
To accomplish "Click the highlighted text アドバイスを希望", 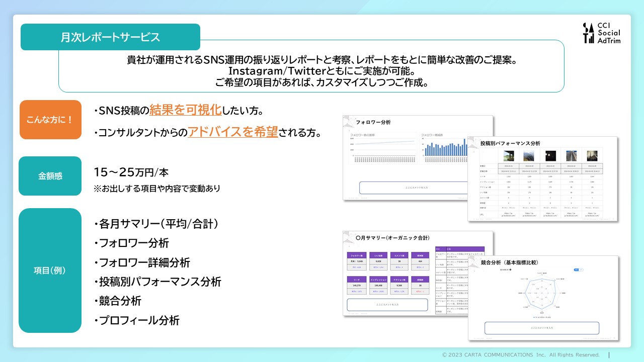I will pyautogui.click(x=233, y=132).
